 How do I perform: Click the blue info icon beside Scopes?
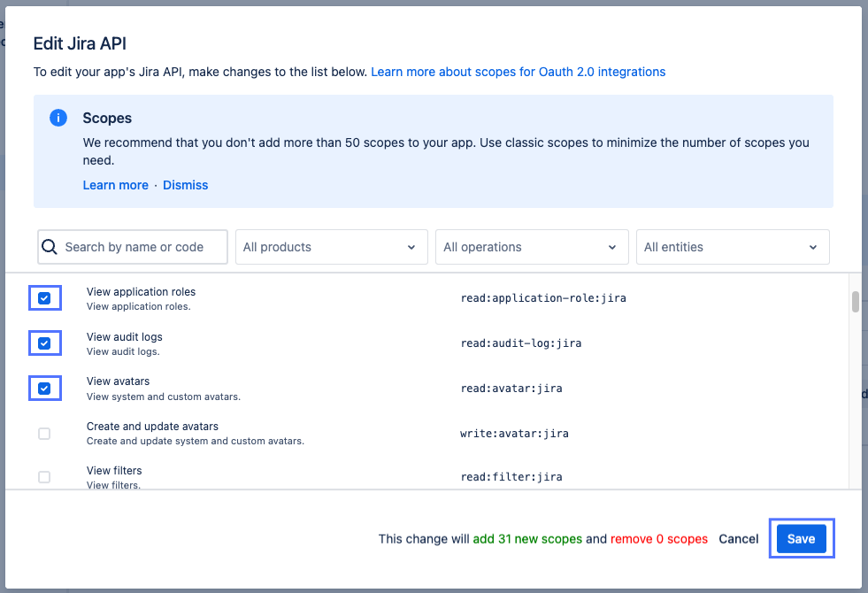click(58, 118)
